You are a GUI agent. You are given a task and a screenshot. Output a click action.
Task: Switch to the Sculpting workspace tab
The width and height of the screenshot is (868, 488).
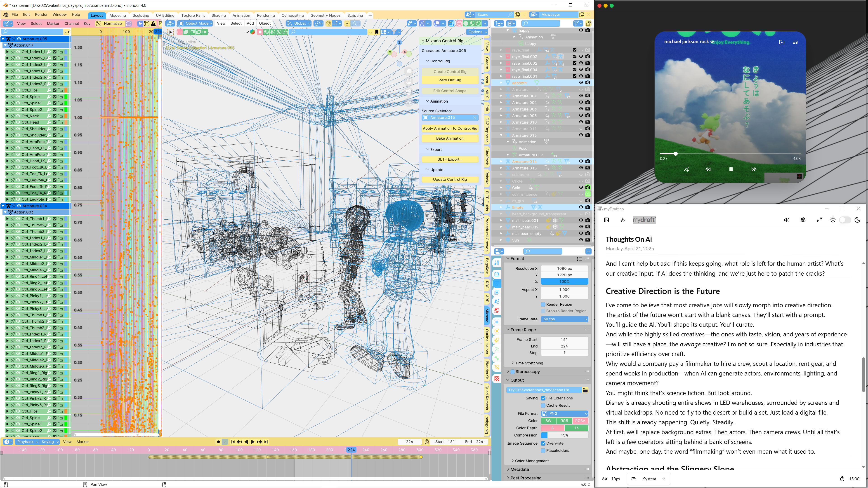point(141,15)
